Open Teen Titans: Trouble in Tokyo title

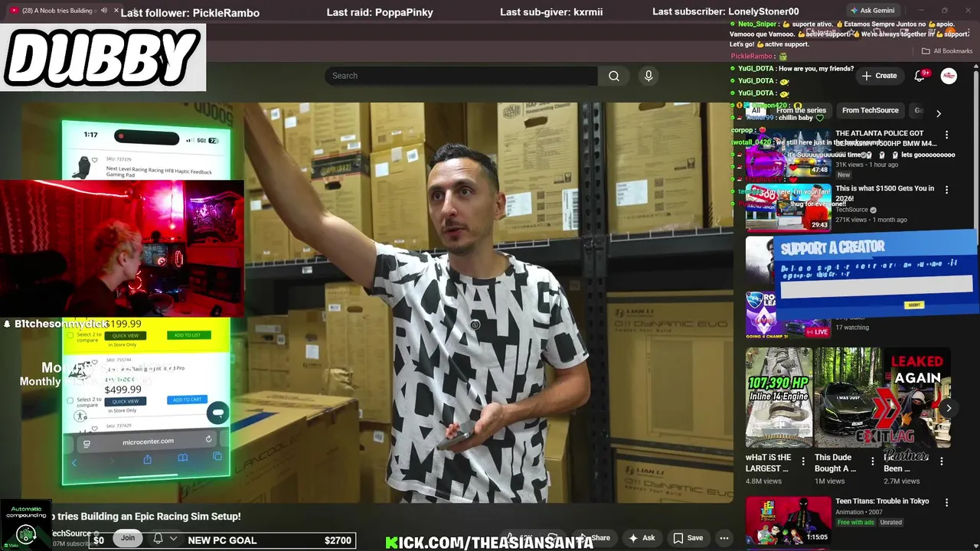(882, 501)
